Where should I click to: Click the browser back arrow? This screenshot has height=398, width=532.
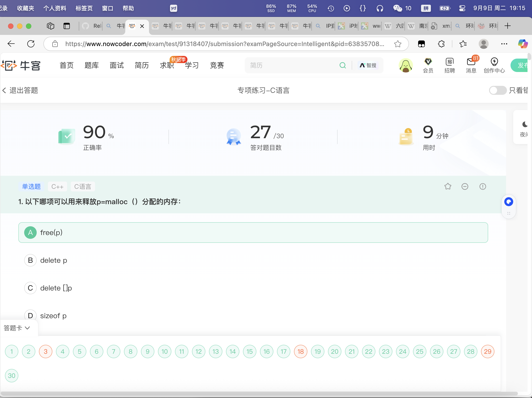11,44
